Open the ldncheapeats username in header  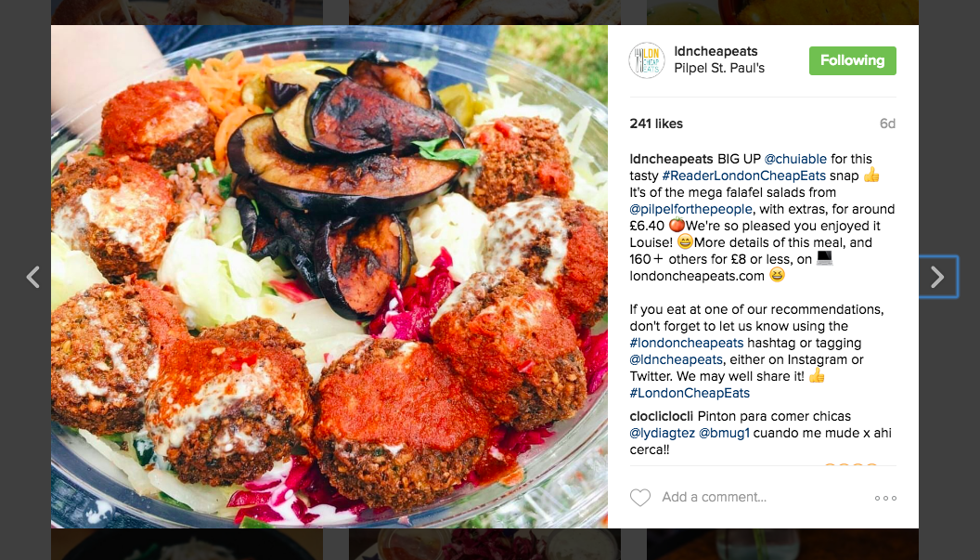[716, 51]
